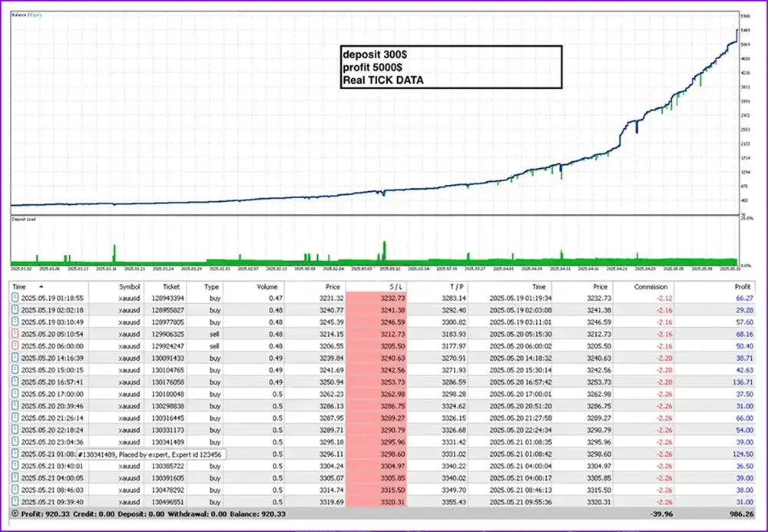Sort table by Symbol column header

[130, 286]
